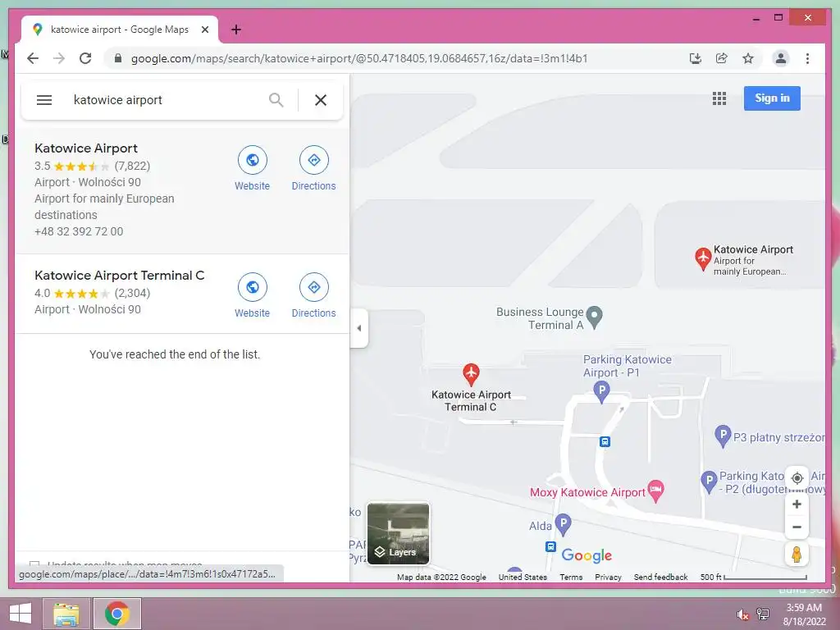Open the Google apps grid
The image size is (840, 630).
(719, 98)
